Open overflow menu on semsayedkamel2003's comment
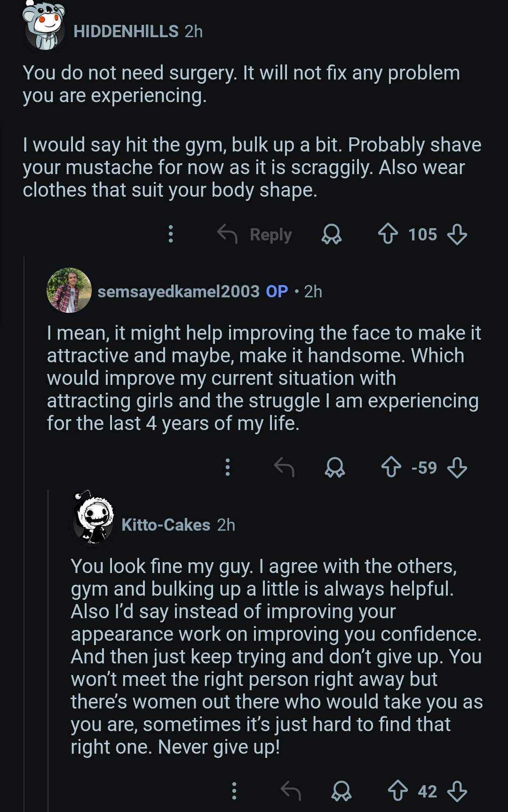The image size is (508, 812). pyautogui.click(x=228, y=467)
